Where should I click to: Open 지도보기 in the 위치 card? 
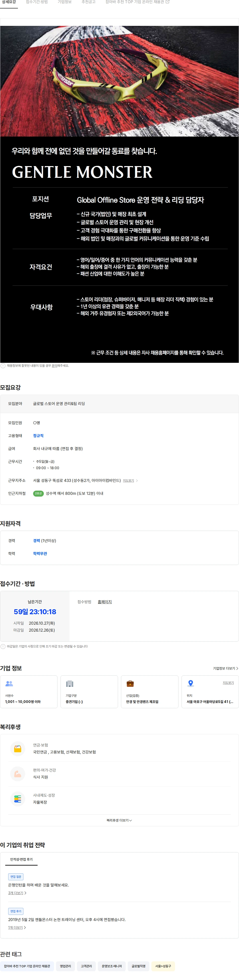tap(228, 683)
